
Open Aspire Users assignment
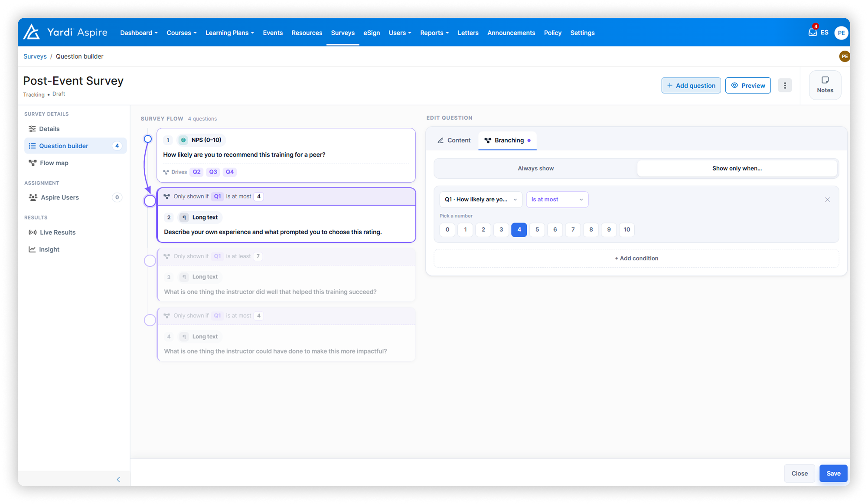(75, 197)
